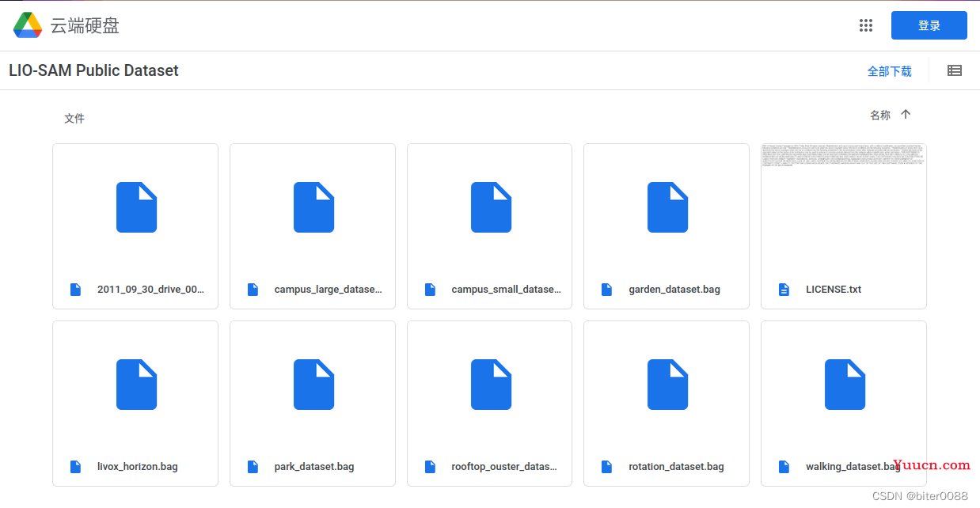
Task: Click small file icon beside campus_large_dataset name
Action: (x=253, y=290)
